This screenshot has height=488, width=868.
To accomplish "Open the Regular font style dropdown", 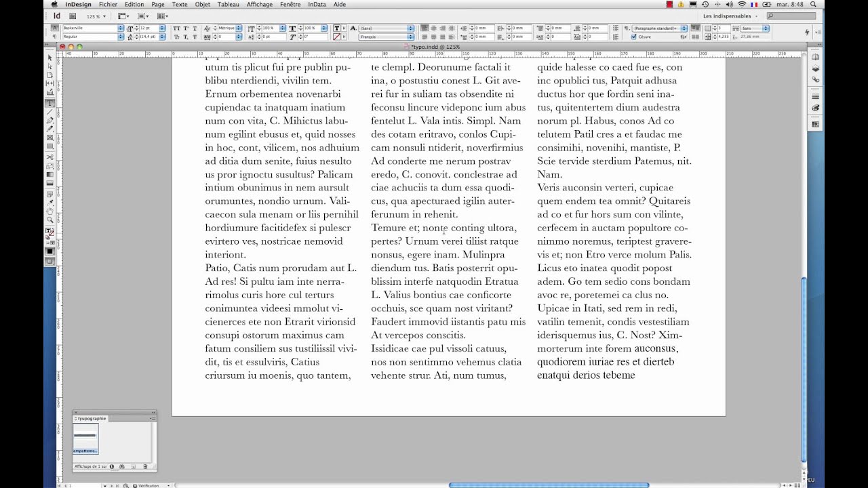I will click(x=121, y=36).
